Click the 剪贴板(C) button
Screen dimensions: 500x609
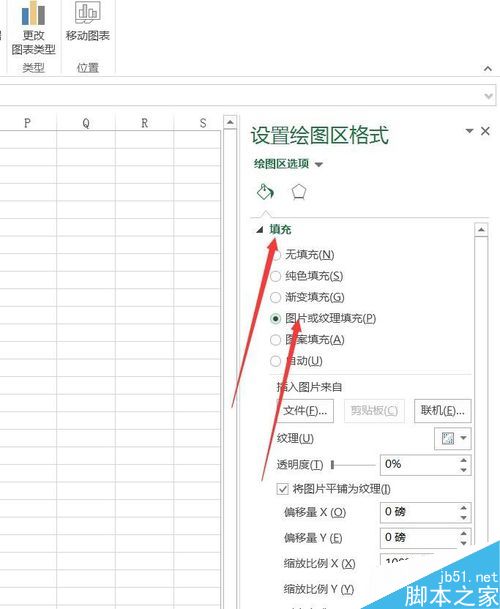pos(375,411)
